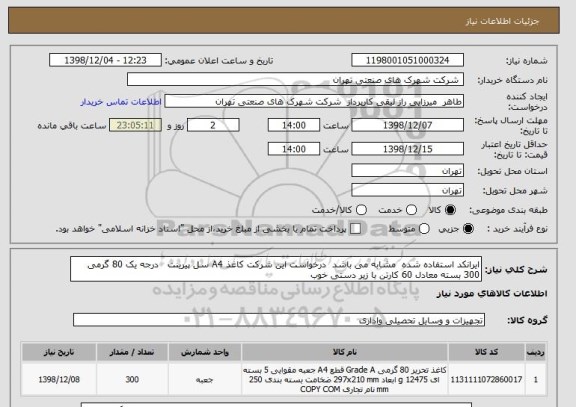Click the need date cell 1398/12/08

point(59,379)
